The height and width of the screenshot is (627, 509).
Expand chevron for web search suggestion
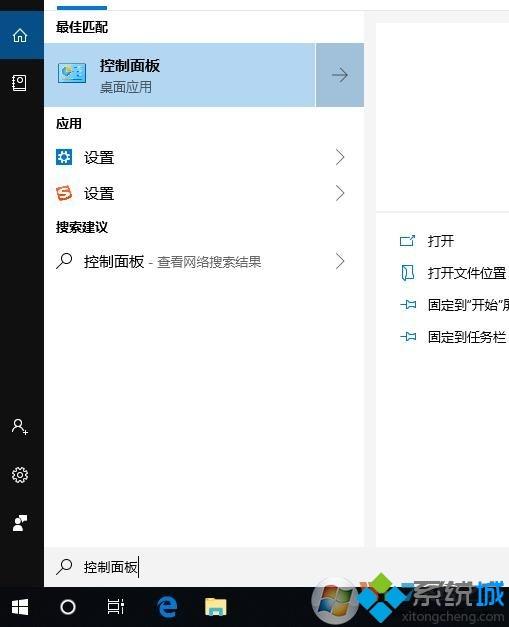(340, 262)
